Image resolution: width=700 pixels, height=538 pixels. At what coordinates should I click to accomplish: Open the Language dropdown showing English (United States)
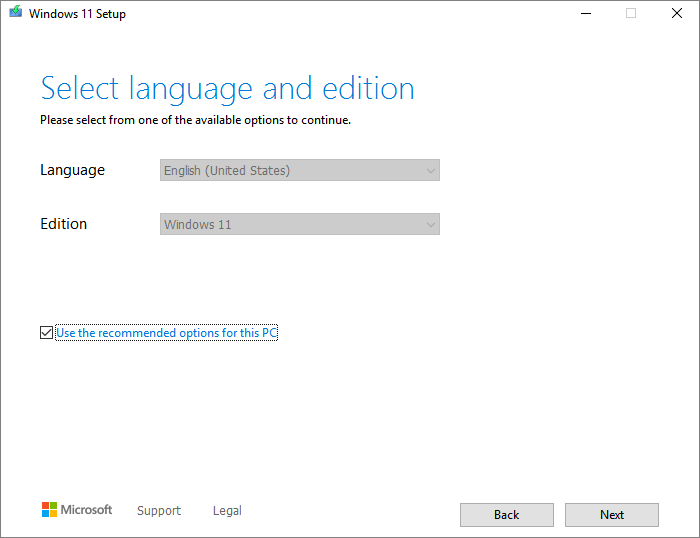[x=300, y=170]
